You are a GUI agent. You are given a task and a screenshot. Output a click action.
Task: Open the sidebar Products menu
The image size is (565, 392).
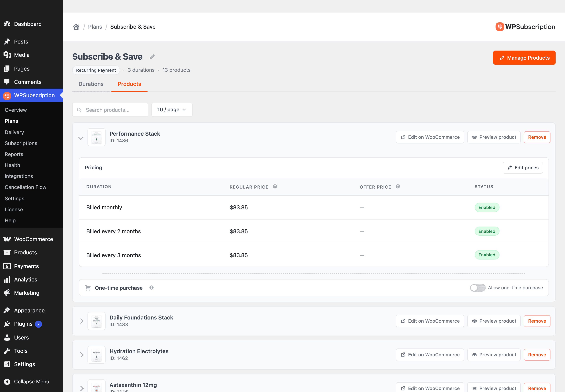coord(31,252)
